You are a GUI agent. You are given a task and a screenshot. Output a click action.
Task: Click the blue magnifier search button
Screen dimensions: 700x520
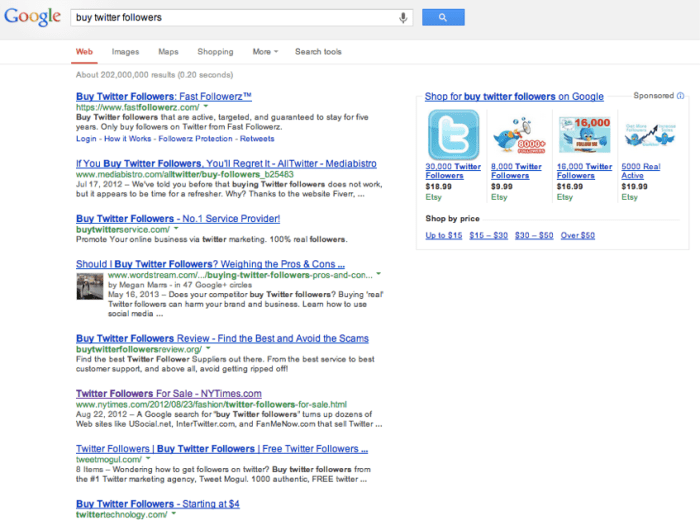click(x=443, y=17)
